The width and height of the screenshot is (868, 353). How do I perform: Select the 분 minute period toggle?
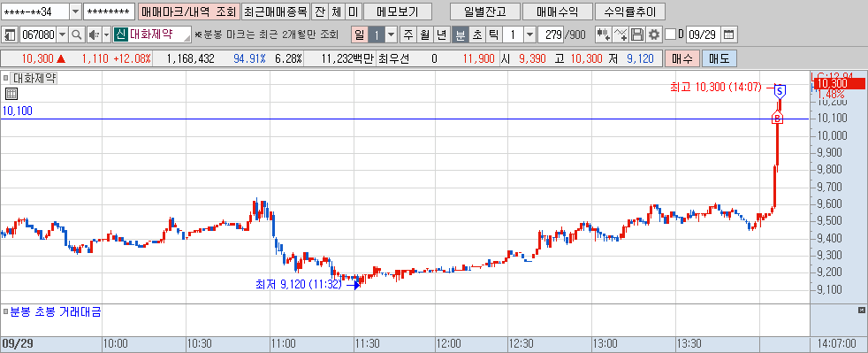click(x=460, y=35)
